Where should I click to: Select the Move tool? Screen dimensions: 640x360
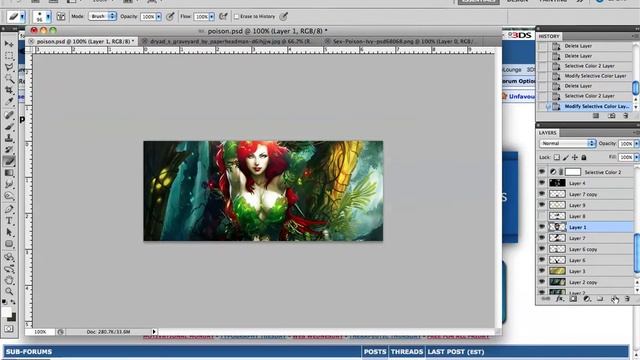pyautogui.click(x=9, y=44)
